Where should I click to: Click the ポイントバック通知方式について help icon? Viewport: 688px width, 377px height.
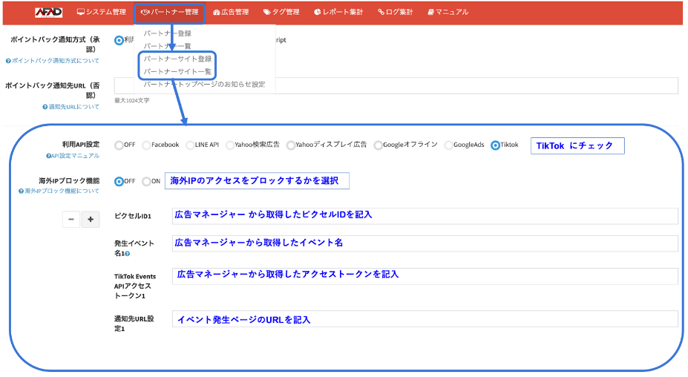pos(8,61)
